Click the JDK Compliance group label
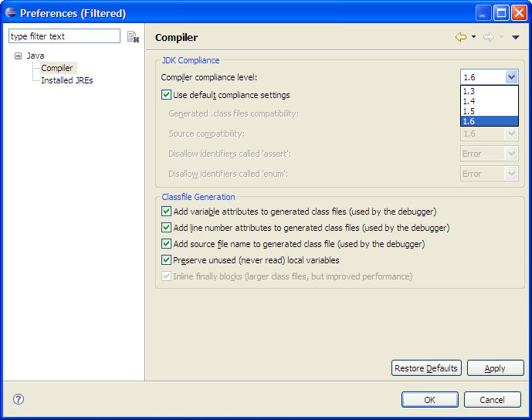This screenshot has width=532, height=420. click(x=191, y=60)
